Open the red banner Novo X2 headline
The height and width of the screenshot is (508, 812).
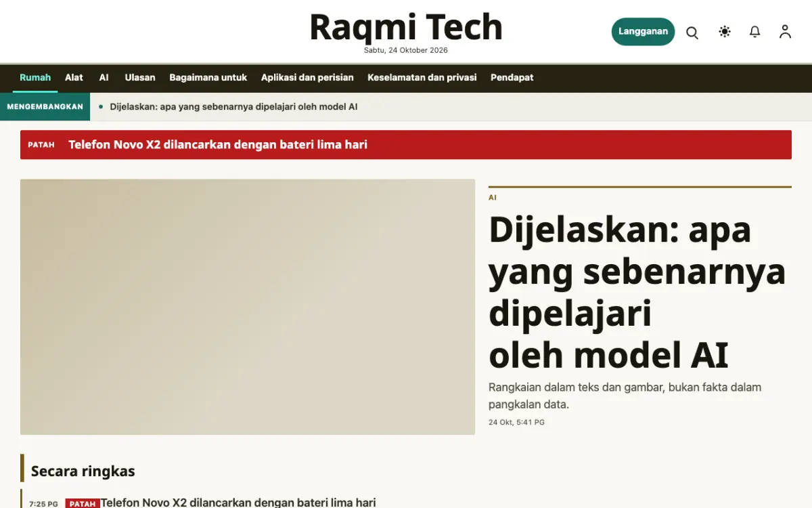coord(218,144)
